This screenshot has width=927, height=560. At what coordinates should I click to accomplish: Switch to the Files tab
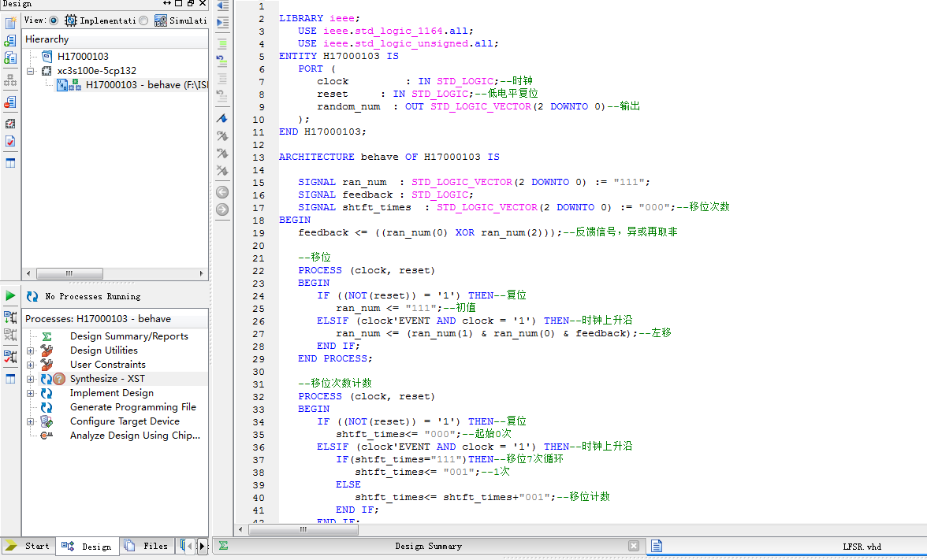tap(147, 545)
